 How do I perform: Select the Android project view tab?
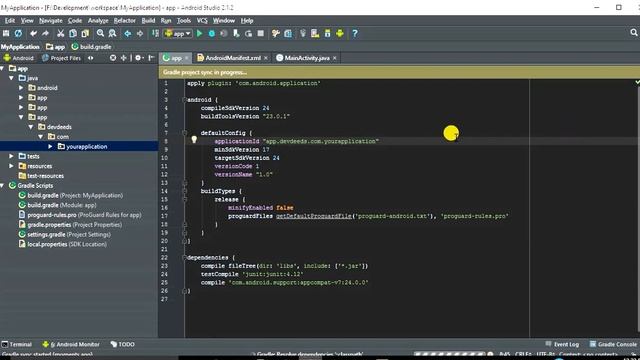(19, 58)
